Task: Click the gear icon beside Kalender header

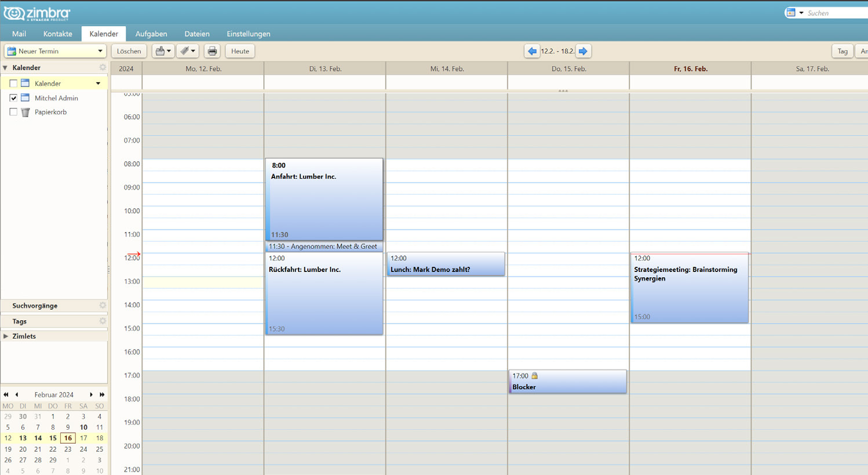Action: click(x=103, y=67)
